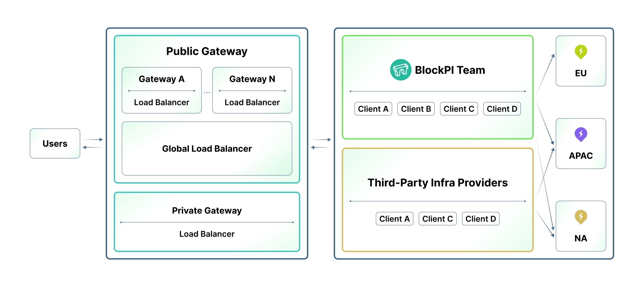Click the gold NA lightning pin icon
Screen dimensions: 644x287
click(x=581, y=217)
